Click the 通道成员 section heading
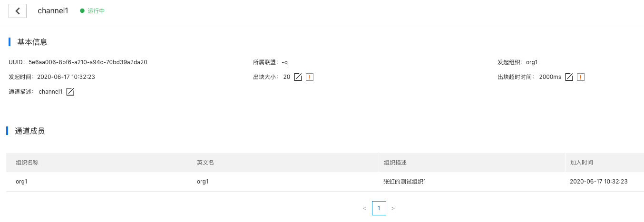The height and width of the screenshot is (222, 644). tap(30, 131)
